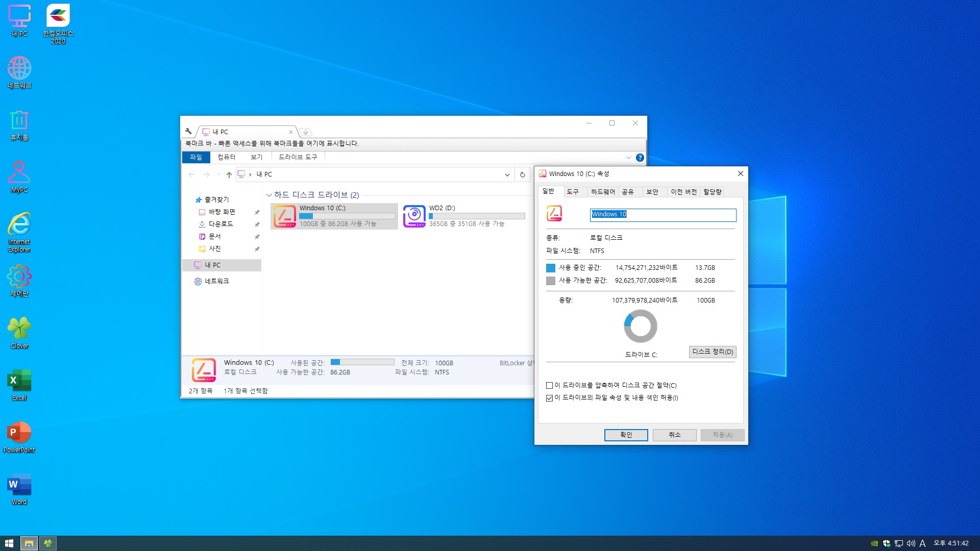This screenshot has width=980, height=551.
Task: Click the Windows Start button
Action: click(x=9, y=543)
